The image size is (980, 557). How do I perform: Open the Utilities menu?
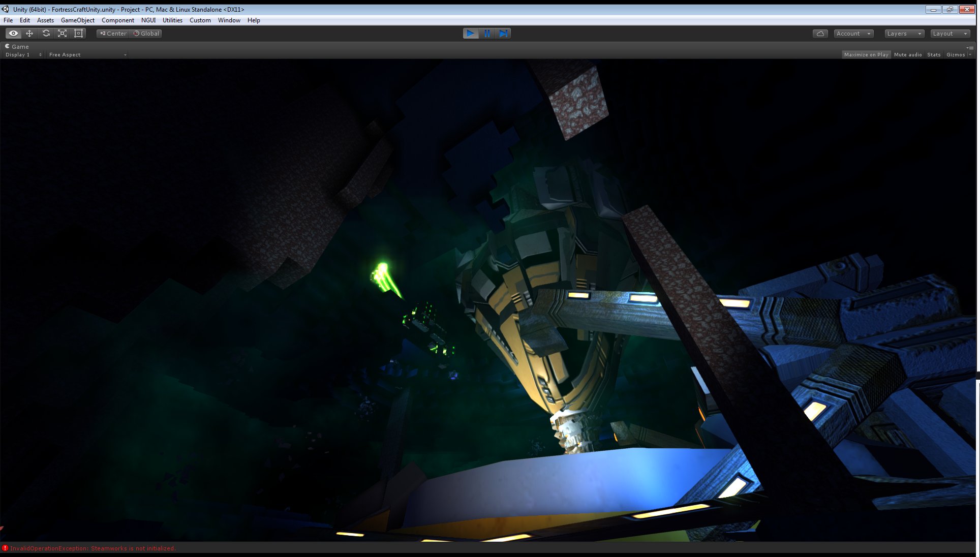pyautogui.click(x=172, y=20)
